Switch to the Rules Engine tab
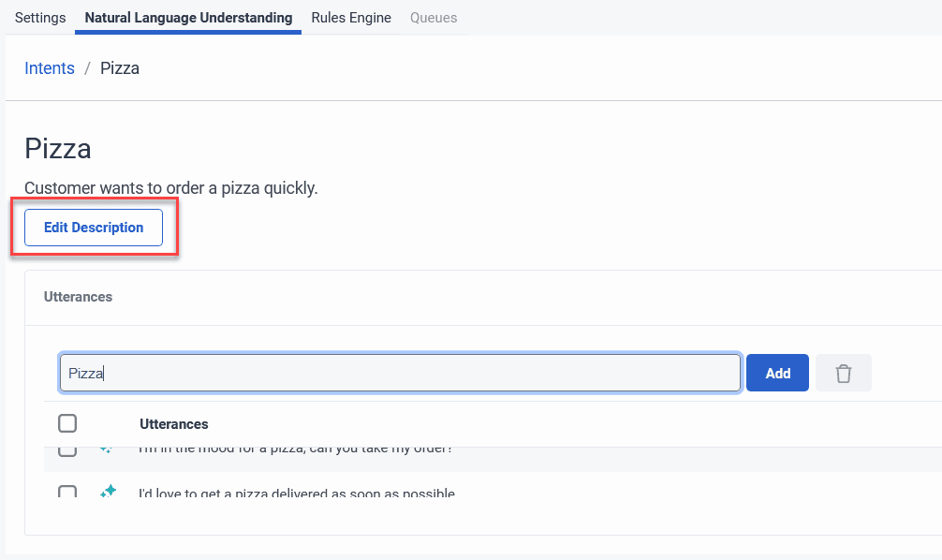Image resolution: width=942 pixels, height=560 pixels. coord(351,18)
